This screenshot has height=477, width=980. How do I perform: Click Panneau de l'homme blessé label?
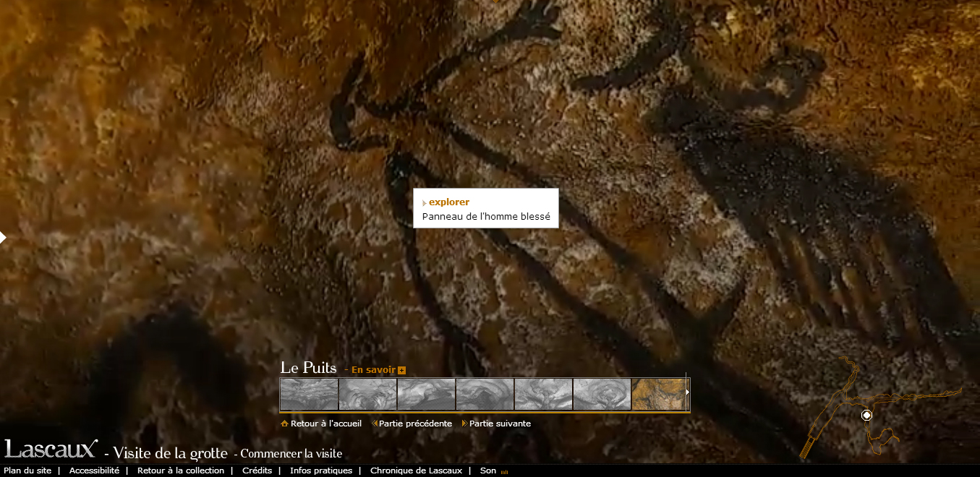486,216
